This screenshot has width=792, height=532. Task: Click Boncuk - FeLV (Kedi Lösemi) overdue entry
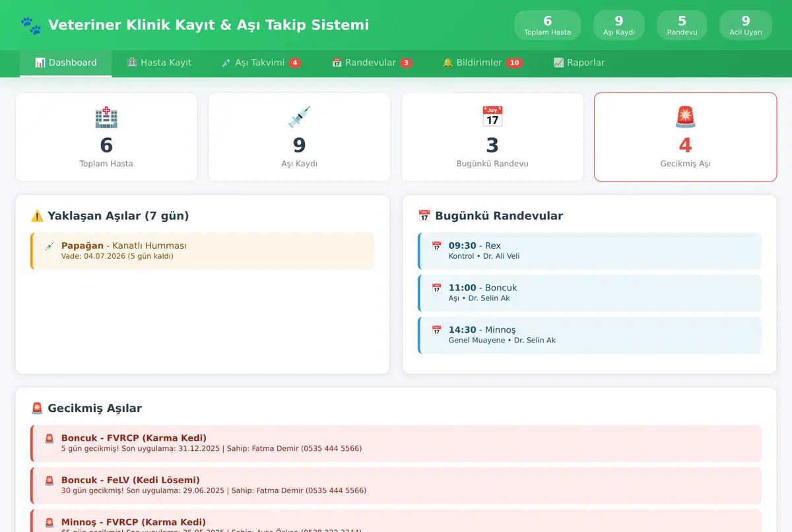pyautogui.click(x=396, y=486)
